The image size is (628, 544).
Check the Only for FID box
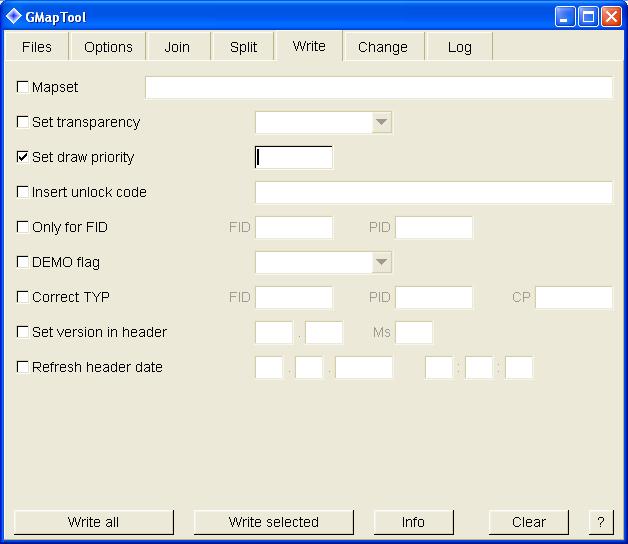coord(23,227)
